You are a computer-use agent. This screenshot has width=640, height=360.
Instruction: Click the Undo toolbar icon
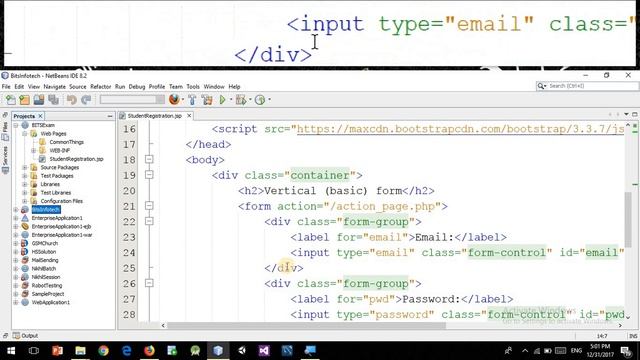pyautogui.click(x=72, y=100)
